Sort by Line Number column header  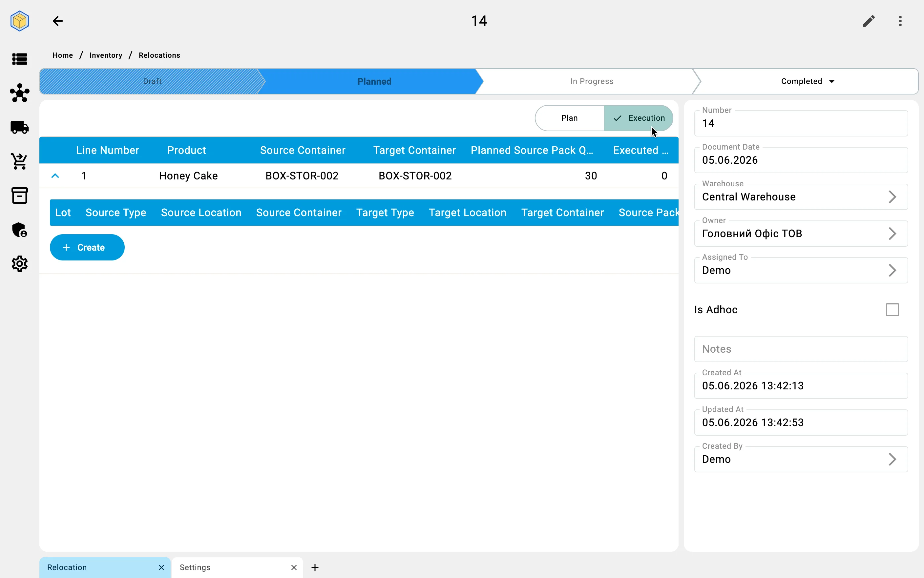click(x=107, y=150)
